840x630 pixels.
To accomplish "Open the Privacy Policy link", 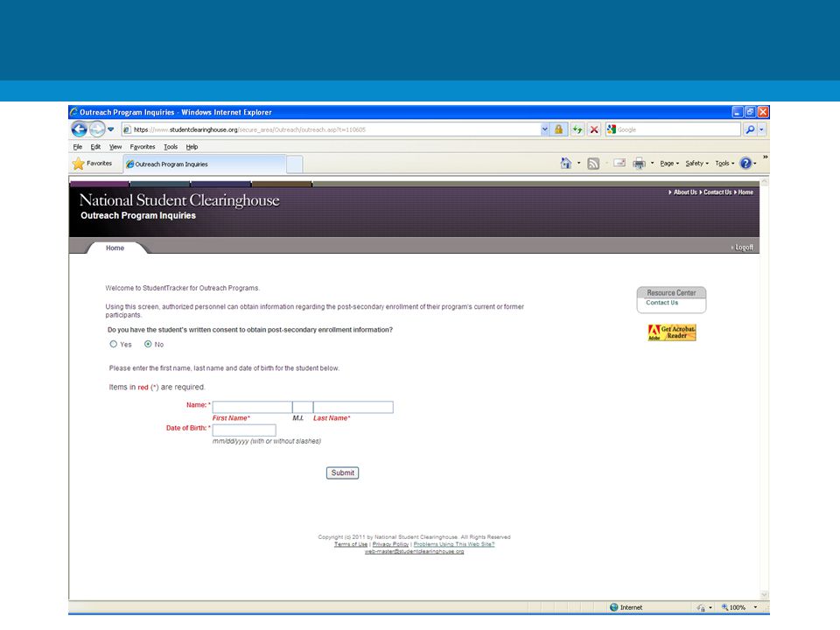I will pos(390,544).
